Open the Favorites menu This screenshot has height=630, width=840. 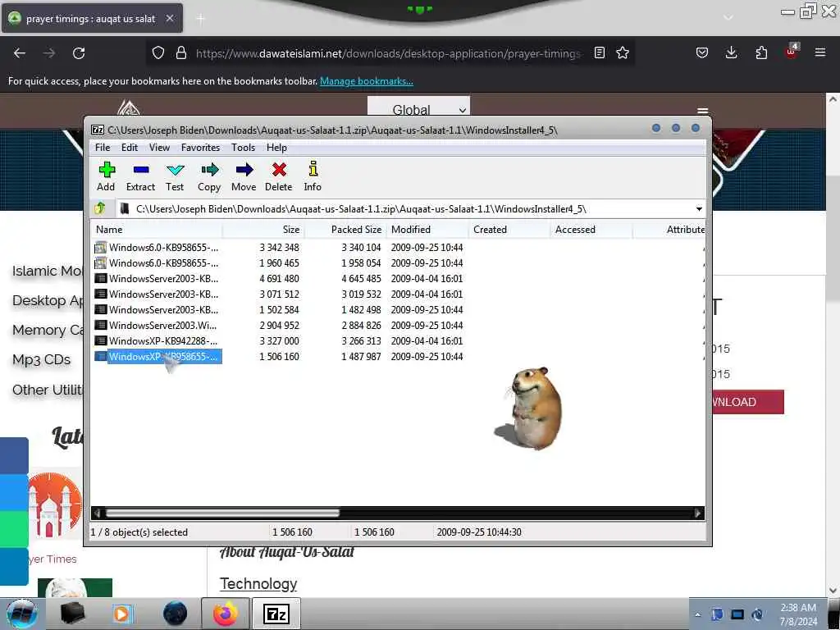point(200,148)
